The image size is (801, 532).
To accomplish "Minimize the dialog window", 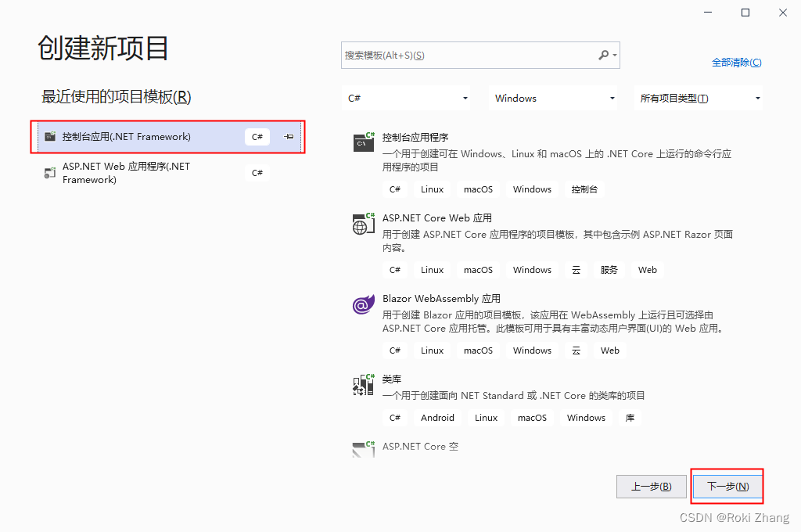I will pyautogui.click(x=708, y=13).
